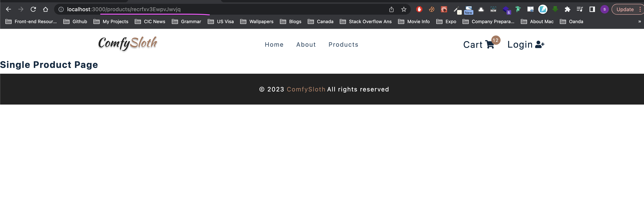
Task: Open the About nav link
Action: pos(306,44)
